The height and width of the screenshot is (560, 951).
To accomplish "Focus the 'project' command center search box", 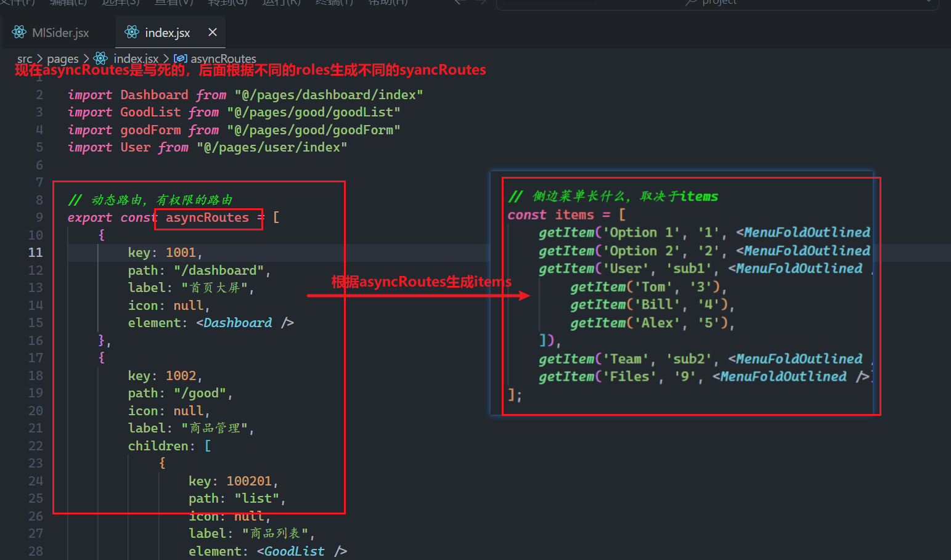I will coord(717,3).
